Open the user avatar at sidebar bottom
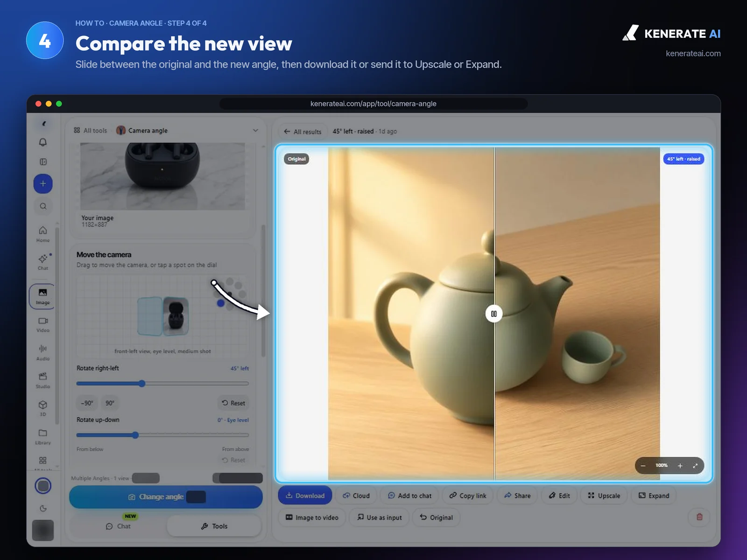Image resolution: width=747 pixels, height=560 pixels. 43,530
